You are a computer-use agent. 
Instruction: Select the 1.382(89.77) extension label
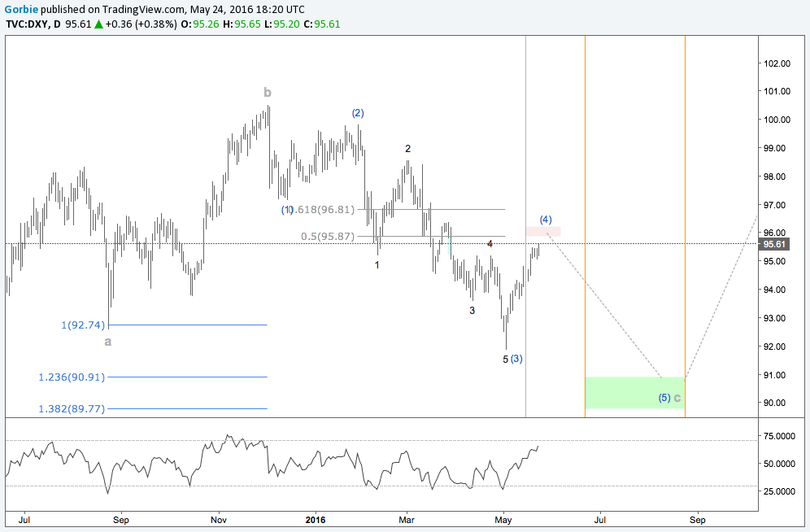(x=72, y=409)
